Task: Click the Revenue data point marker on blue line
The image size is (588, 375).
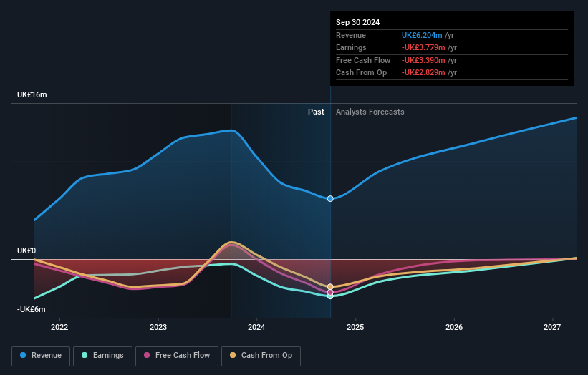Action: (330, 198)
